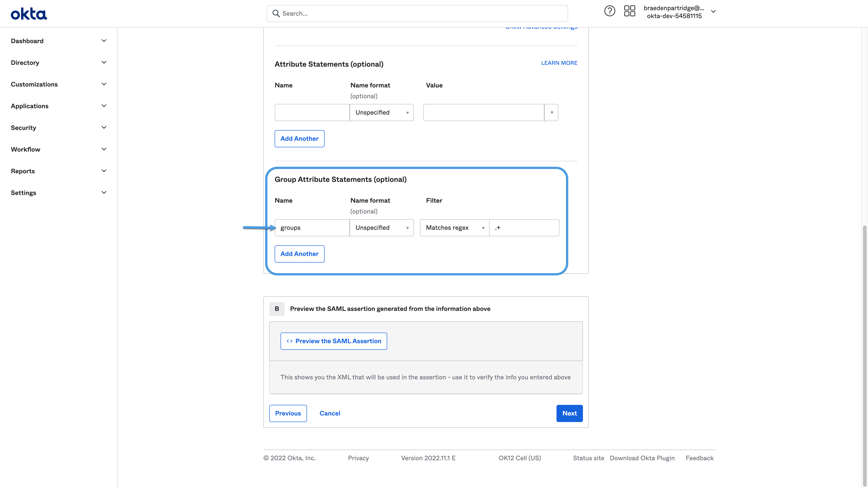Click the Reports menu chevron arrow
The height and width of the screenshot is (488, 868).
tap(104, 171)
